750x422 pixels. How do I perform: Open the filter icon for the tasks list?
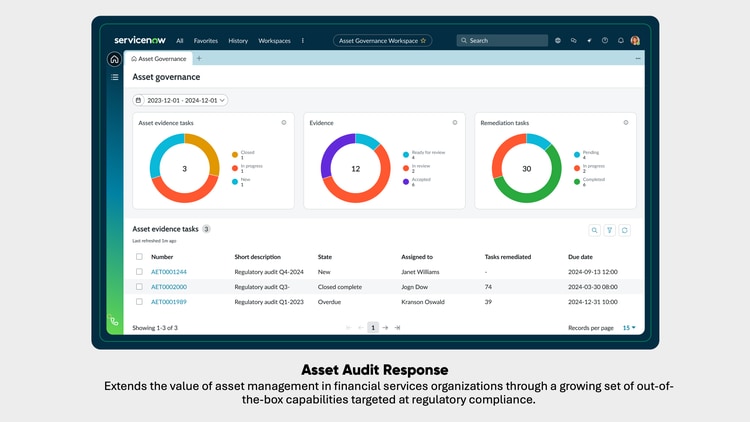coord(609,231)
